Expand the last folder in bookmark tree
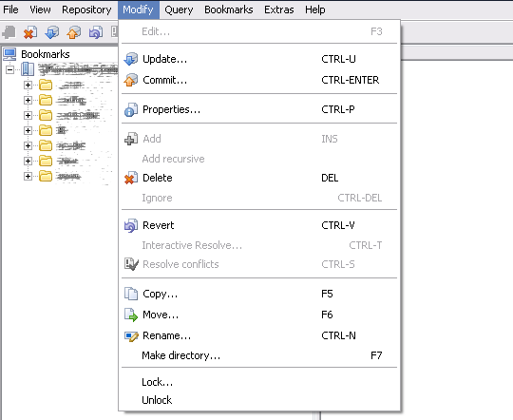The image size is (513, 420). pyautogui.click(x=28, y=177)
